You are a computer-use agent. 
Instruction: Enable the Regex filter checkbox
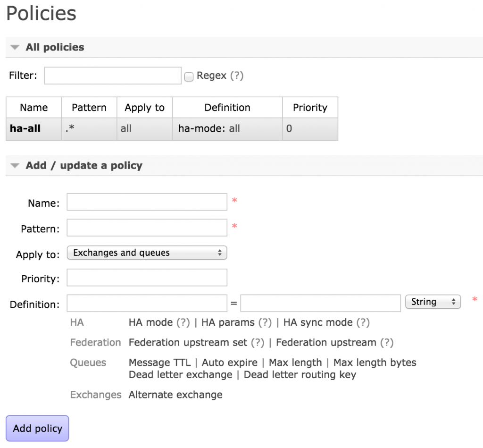tap(189, 76)
